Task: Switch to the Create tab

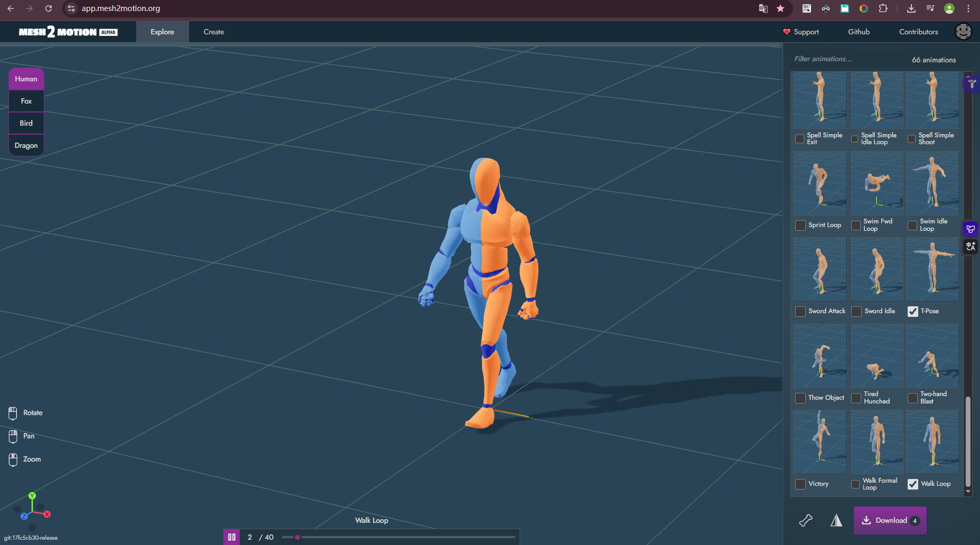Action: (x=214, y=32)
